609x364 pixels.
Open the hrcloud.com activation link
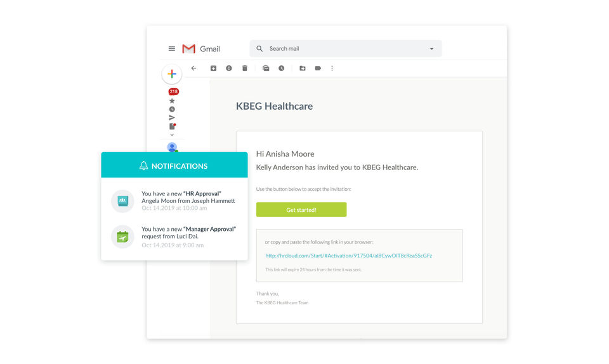point(348,256)
